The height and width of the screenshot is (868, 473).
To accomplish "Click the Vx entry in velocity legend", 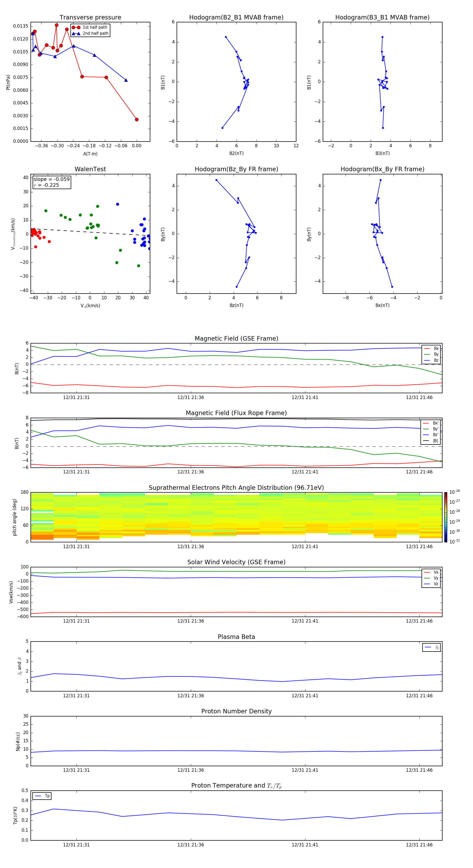I will pyautogui.click(x=431, y=572).
